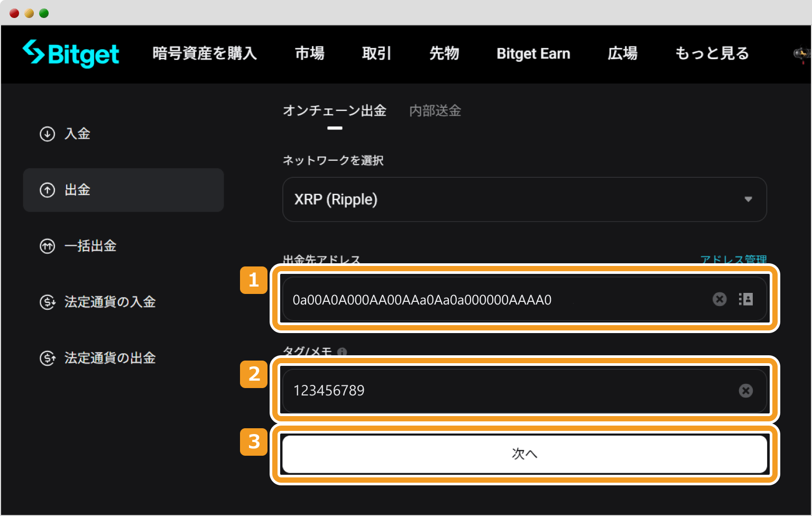Click the 次へ button
Viewport: 812px width, 516px height.
point(524,454)
